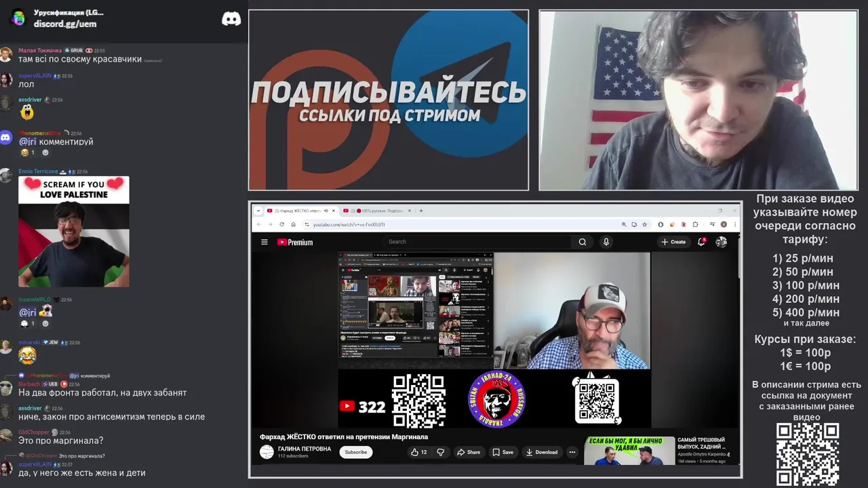Click the browser address bar URL
Viewport: 868px width, 488px height.
[349, 224]
